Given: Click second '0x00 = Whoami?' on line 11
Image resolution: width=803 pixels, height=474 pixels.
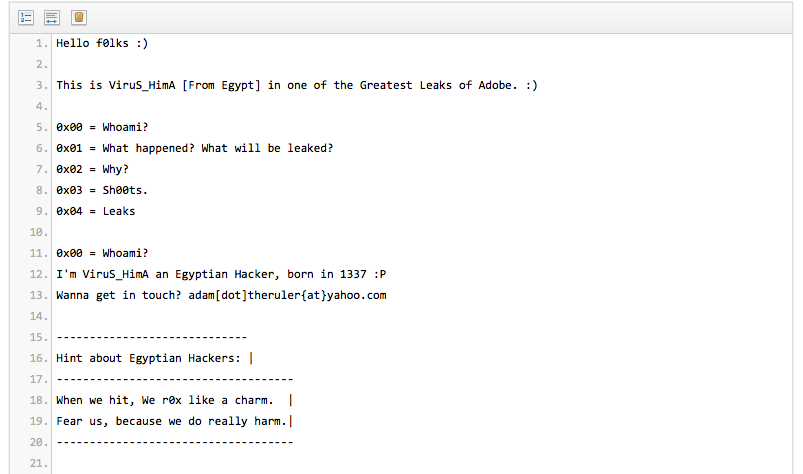Looking at the screenshot, I should (x=102, y=253).
